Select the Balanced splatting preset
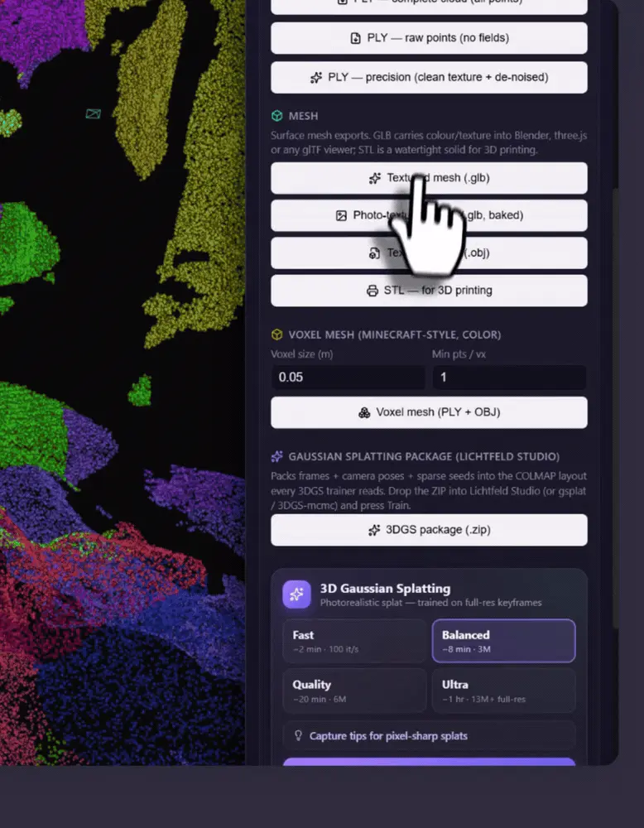Image resolution: width=644 pixels, height=828 pixels. 503,641
